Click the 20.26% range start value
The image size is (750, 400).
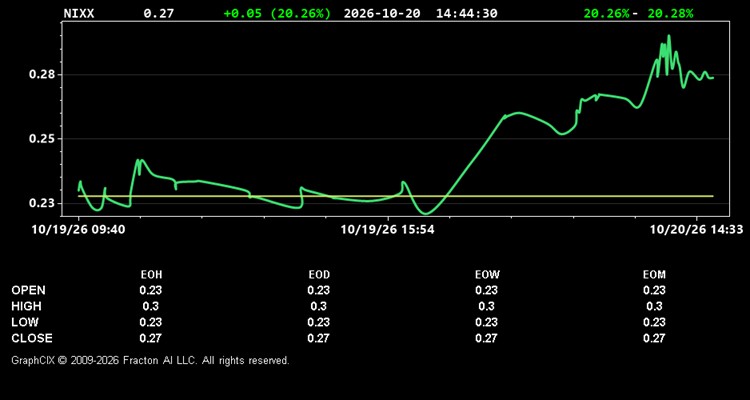click(x=607, y=13)
